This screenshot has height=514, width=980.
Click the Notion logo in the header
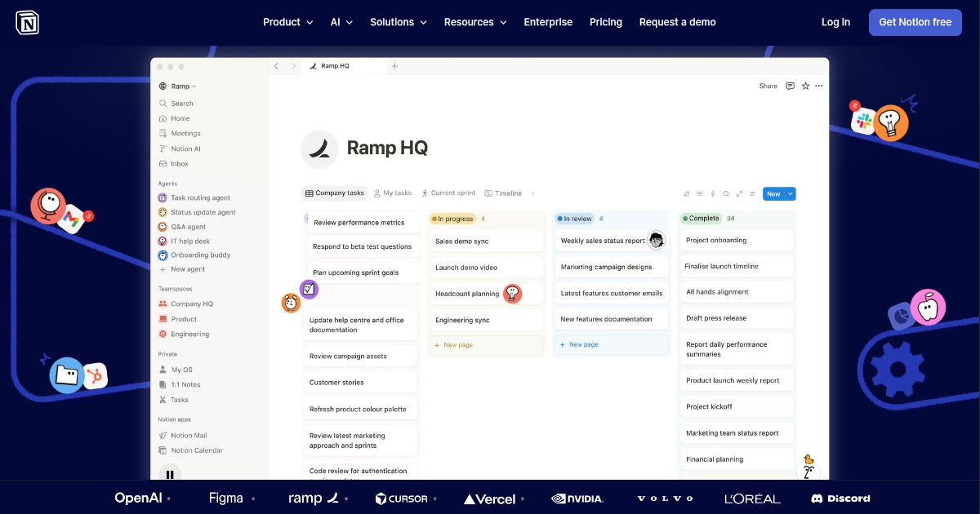pos(28,22)
